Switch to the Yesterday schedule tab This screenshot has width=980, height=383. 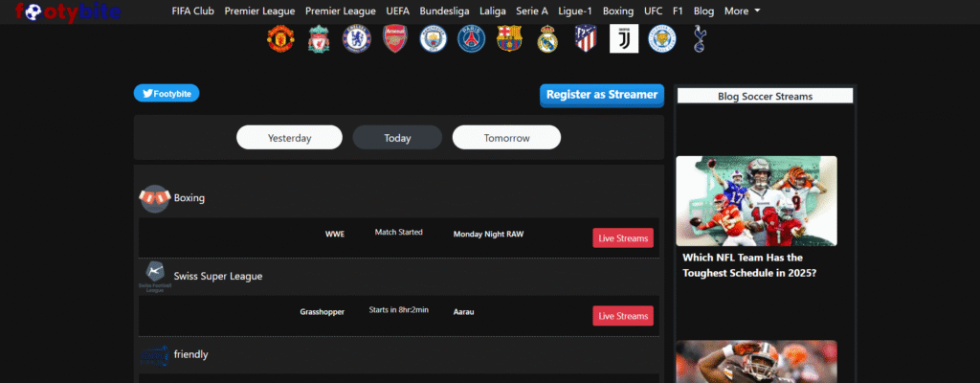289,138
